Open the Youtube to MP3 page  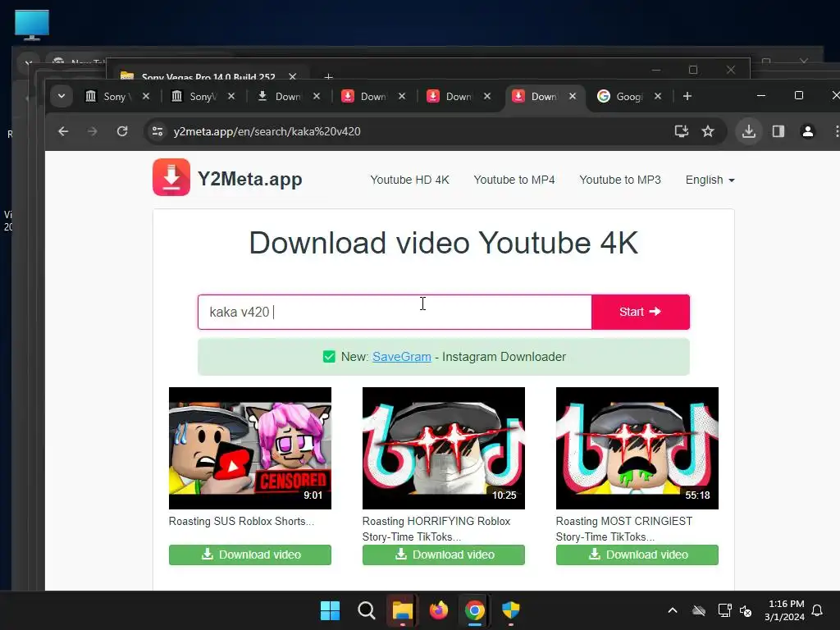(620, 180)
